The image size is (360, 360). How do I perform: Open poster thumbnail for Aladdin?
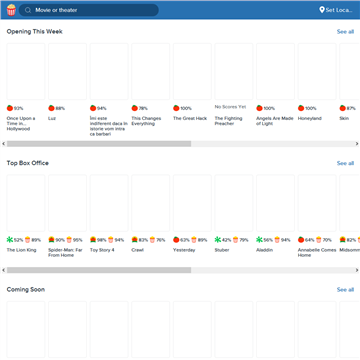click(x=275, y=203)
